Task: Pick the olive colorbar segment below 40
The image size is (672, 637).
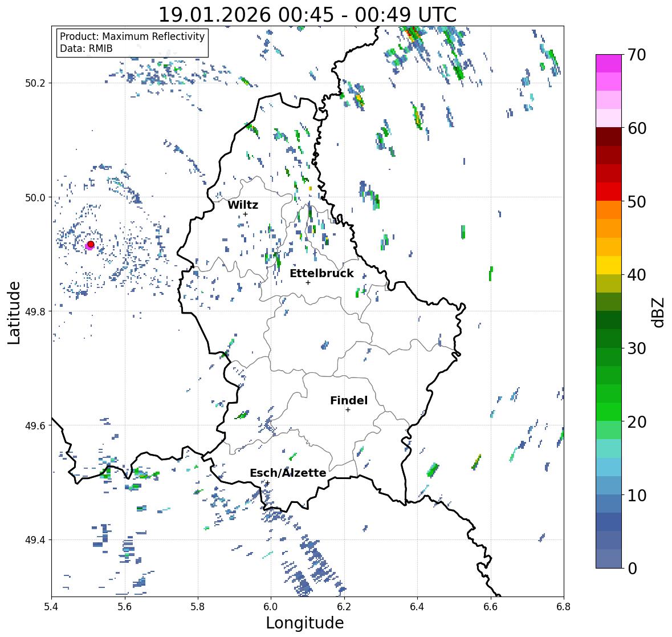Action: 609,283
